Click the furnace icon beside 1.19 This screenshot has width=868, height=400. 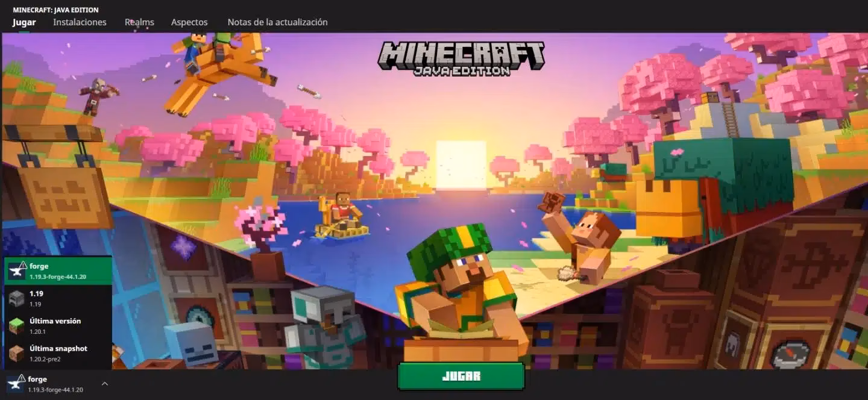[x=16, y=299]
